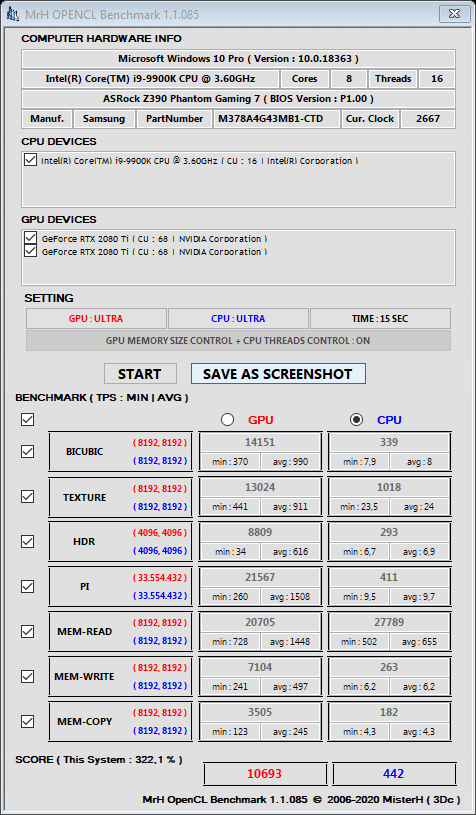476x815 pixels.
Task: Uncheck the Intel i9-9900K CPU device
Action: 30,160
